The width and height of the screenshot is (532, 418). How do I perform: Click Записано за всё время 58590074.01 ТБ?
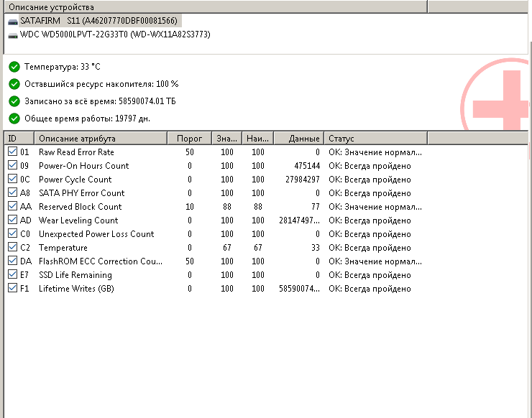pyautogui.click(x=100, y=101)
